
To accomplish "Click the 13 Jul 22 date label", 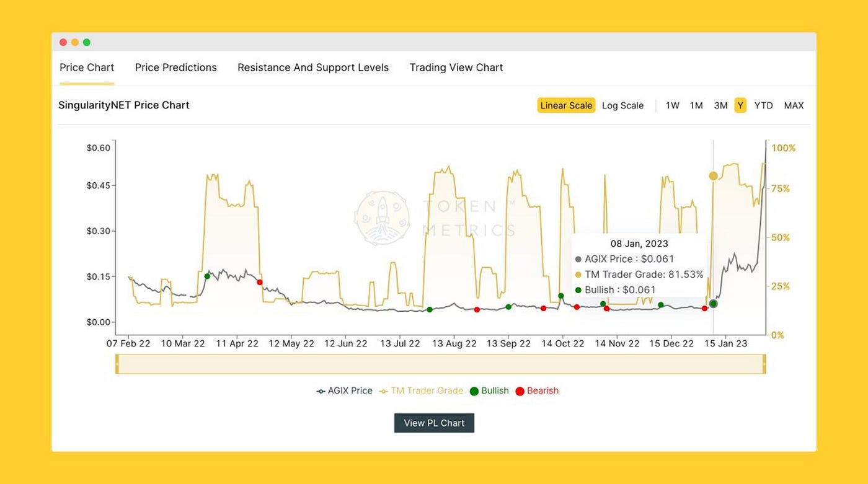I will [x=401, y=343].
